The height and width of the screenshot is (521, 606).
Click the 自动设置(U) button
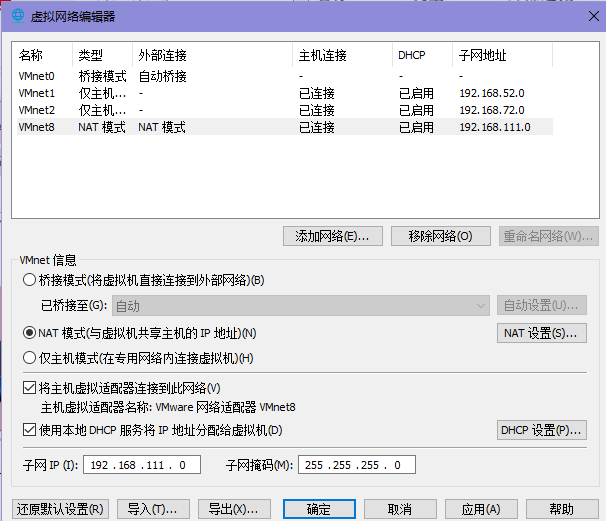coord(541,305)
